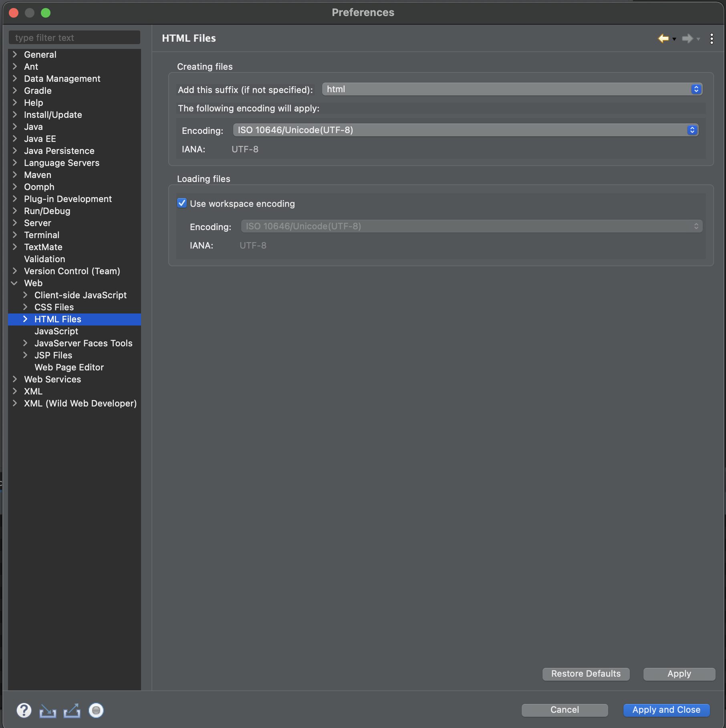Expand the General tree node
Screen dimensions: 726x728
coord(15,55)
